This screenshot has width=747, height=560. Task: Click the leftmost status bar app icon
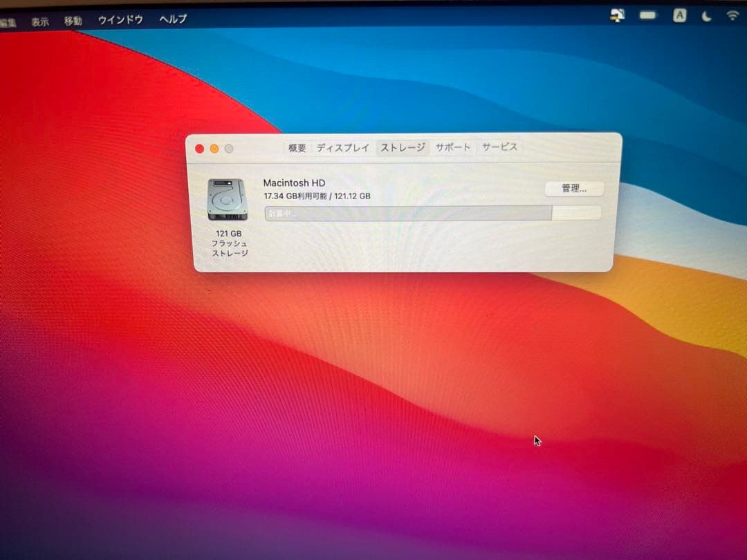pyautogui.click(x=618, y=15)
